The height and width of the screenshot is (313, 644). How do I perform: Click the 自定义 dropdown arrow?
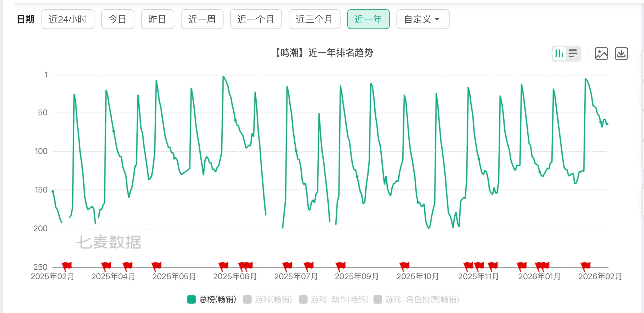[x=437, y=19]
